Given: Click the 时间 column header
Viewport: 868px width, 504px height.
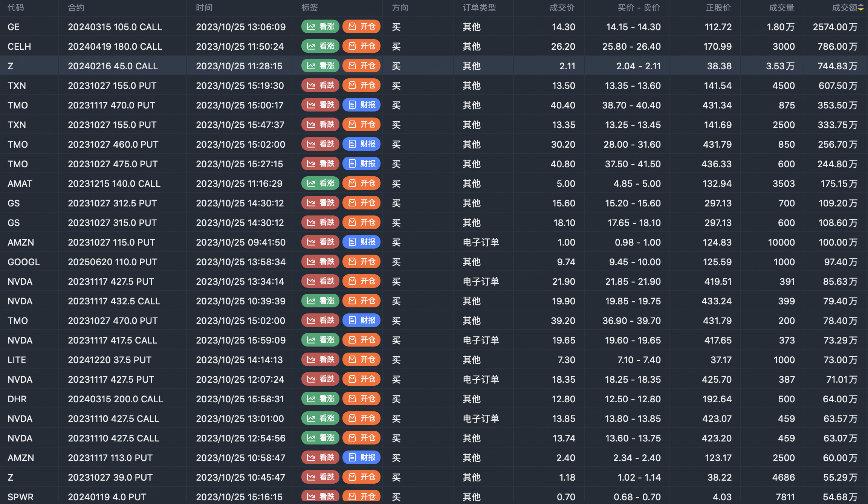Looking at the screenshot, I should tap(204, 8).
